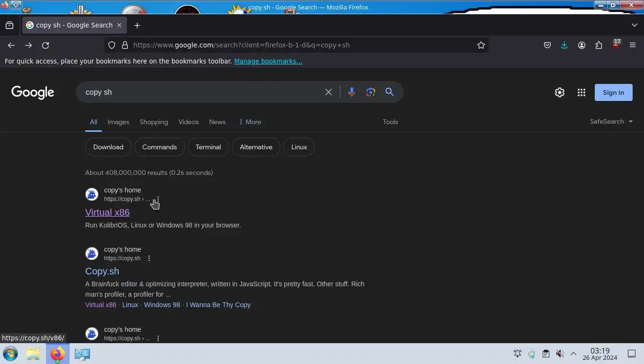Open the Firefox downloads panel

pos(564,45)
